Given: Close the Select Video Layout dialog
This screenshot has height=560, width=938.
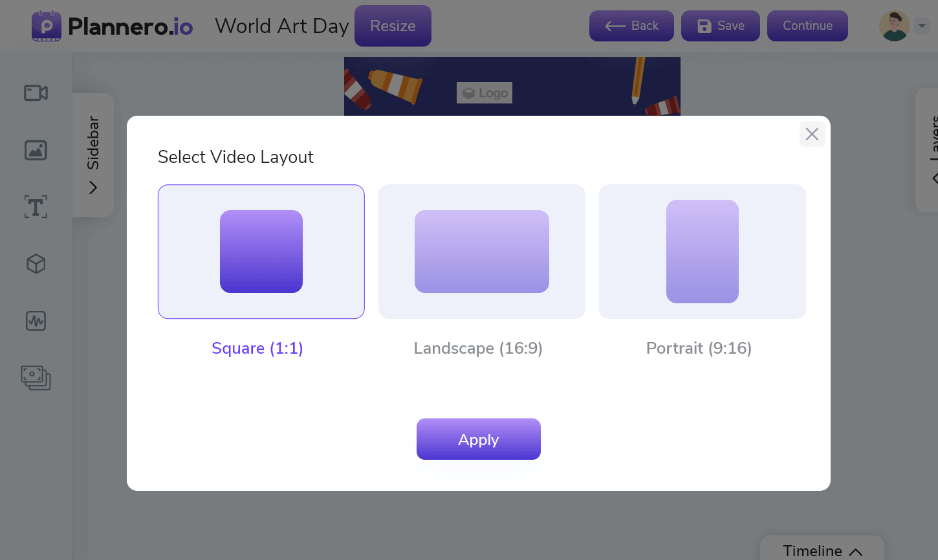Looking at the screenshot, I should pyautogui.click(x=812, y=134).
